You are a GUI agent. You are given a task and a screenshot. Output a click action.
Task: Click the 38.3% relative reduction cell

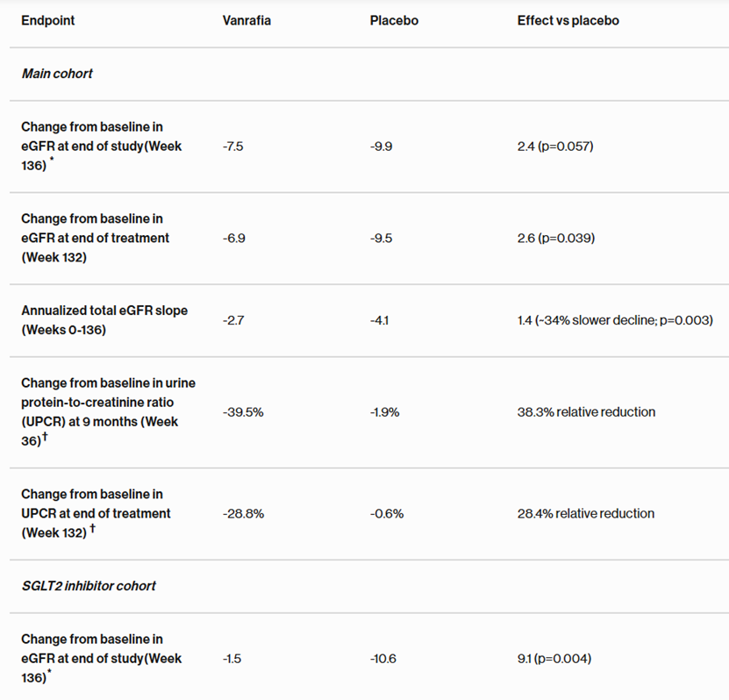coord(586,411)
